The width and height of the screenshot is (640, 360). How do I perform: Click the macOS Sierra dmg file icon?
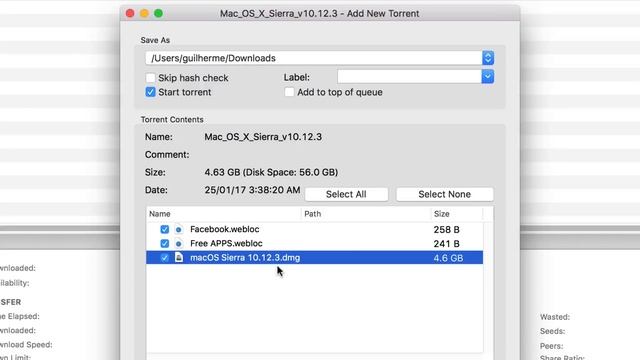(179, 258)
